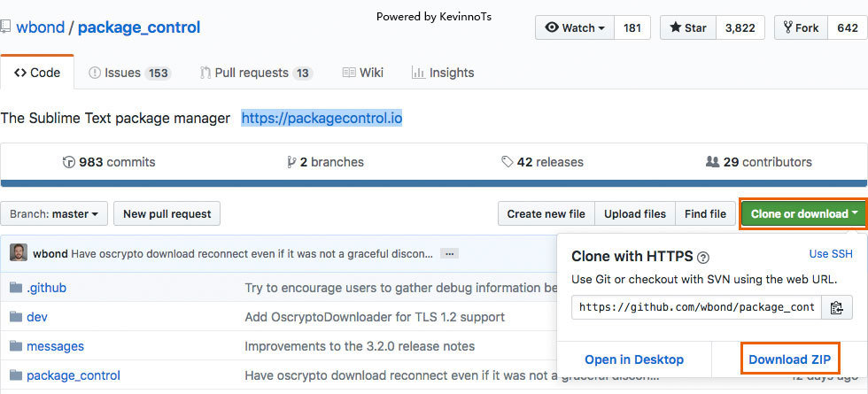Open the .github folder
This screenshot has width=868, height=394.
46,288
